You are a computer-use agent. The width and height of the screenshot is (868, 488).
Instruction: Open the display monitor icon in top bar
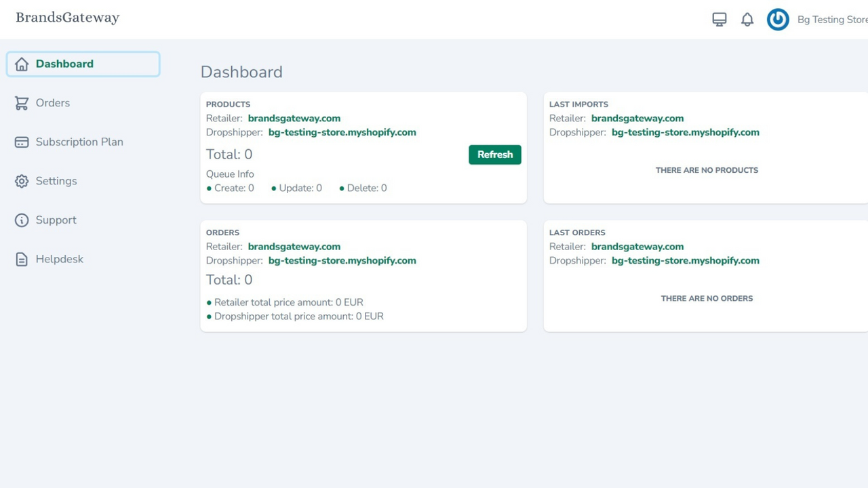(719, 19)
